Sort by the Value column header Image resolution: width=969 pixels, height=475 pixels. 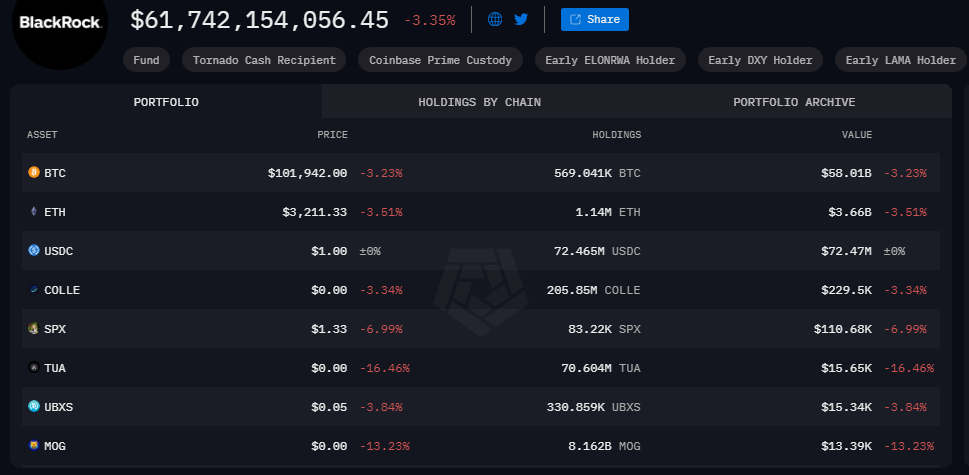pyautogui.click(x=856, y=134)
